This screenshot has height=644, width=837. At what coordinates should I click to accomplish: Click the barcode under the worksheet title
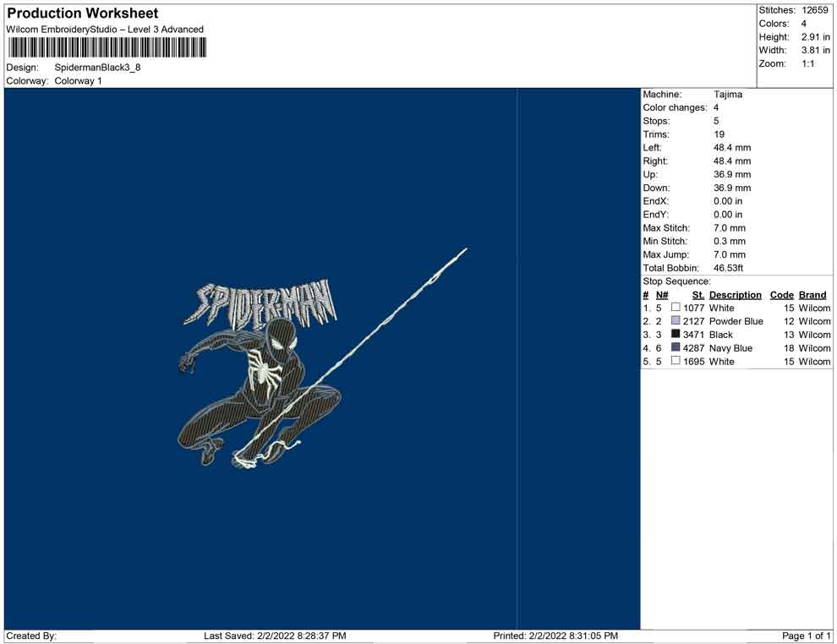click(107, 47)
